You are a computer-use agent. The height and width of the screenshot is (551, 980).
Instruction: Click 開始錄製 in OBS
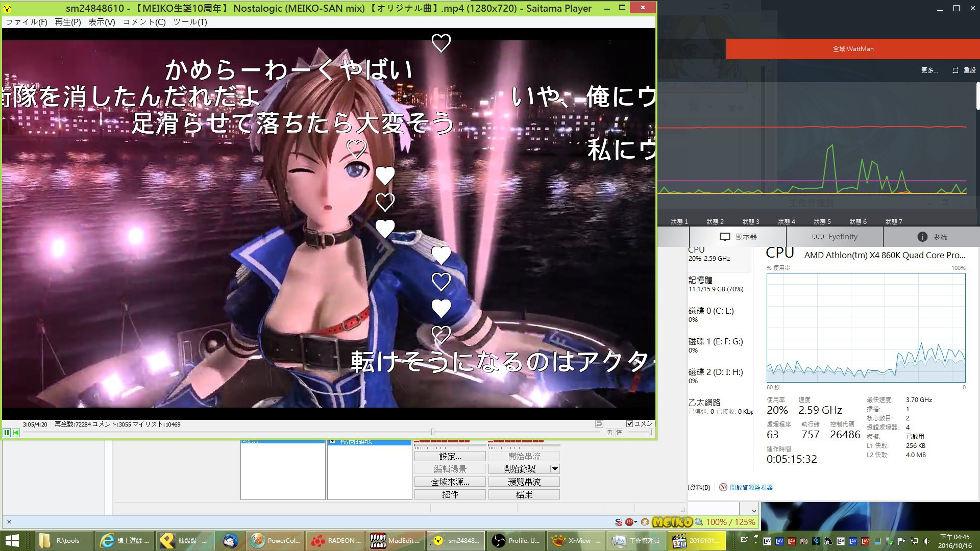520,469
